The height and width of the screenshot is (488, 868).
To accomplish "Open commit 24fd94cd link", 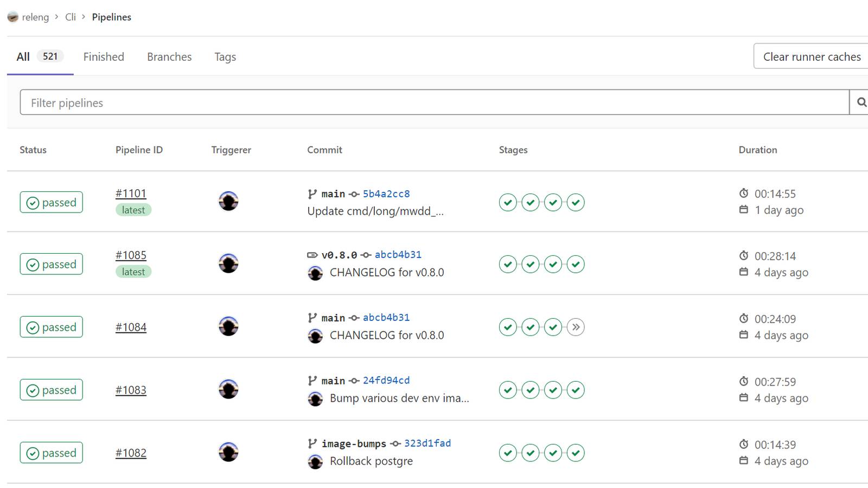I will point(386,380).
